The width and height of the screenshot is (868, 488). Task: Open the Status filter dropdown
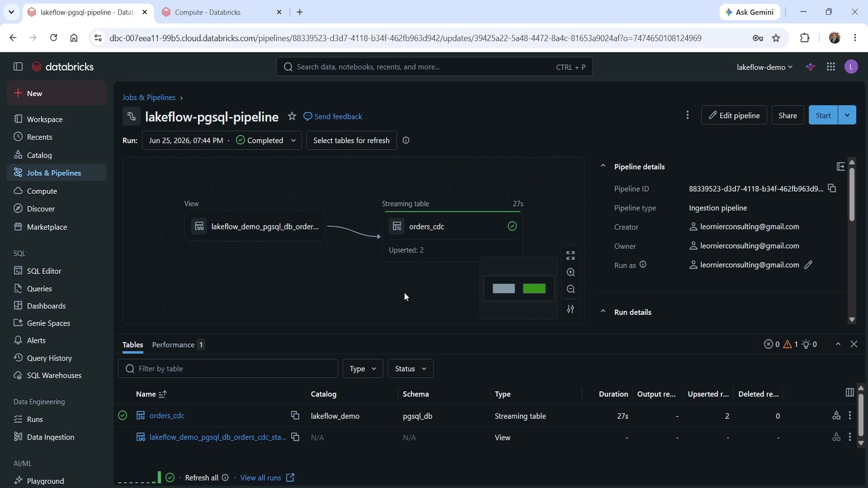[x=410, y=369]
